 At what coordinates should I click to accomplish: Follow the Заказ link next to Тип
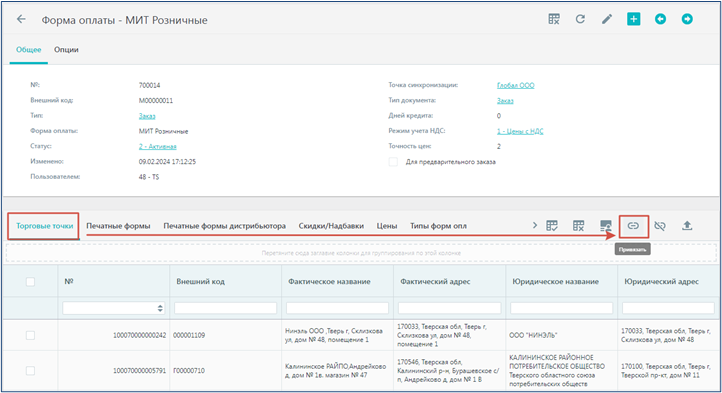pos(147,116)
